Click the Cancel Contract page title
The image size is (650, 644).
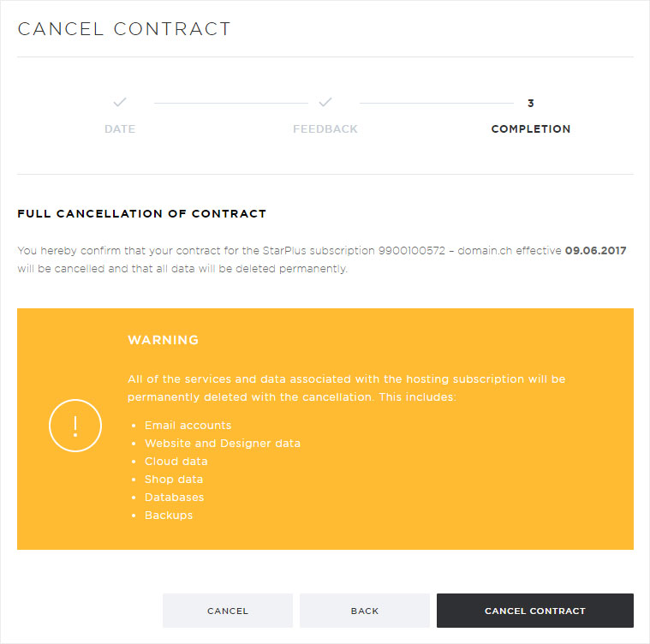click(x=124, y=29)
